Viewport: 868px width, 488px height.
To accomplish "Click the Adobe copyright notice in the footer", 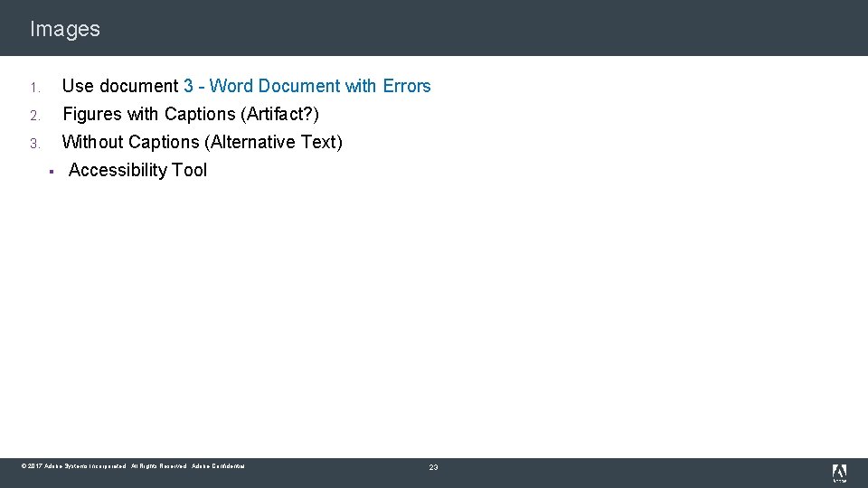I will pos(133,466).
